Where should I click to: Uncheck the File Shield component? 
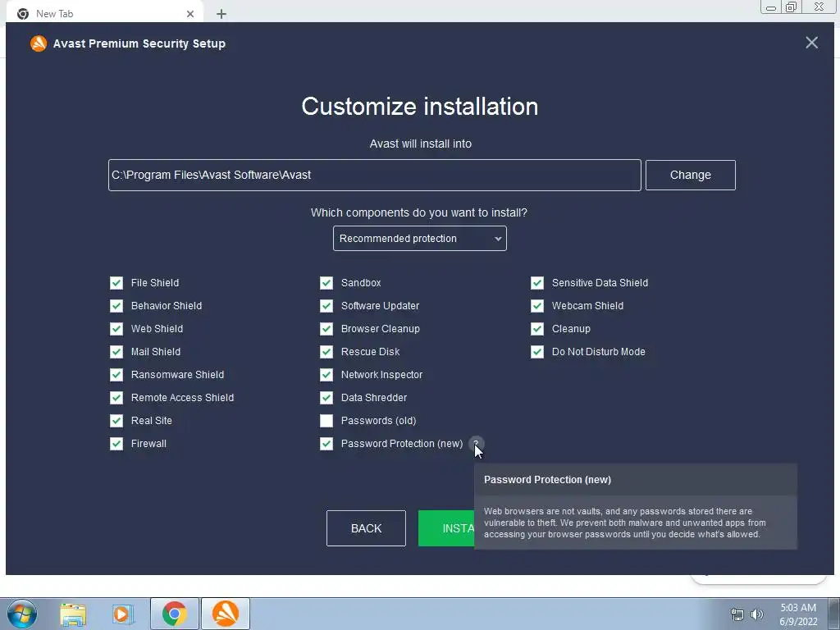coord(116,283)
